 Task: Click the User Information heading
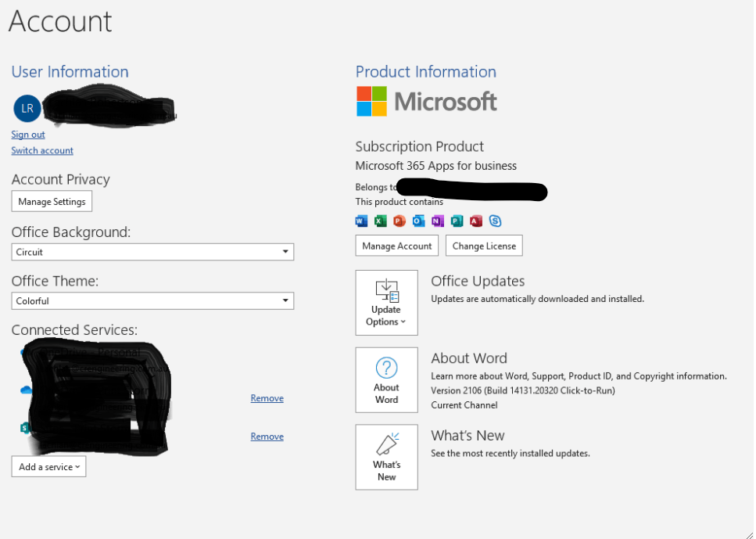pos(70,72)
